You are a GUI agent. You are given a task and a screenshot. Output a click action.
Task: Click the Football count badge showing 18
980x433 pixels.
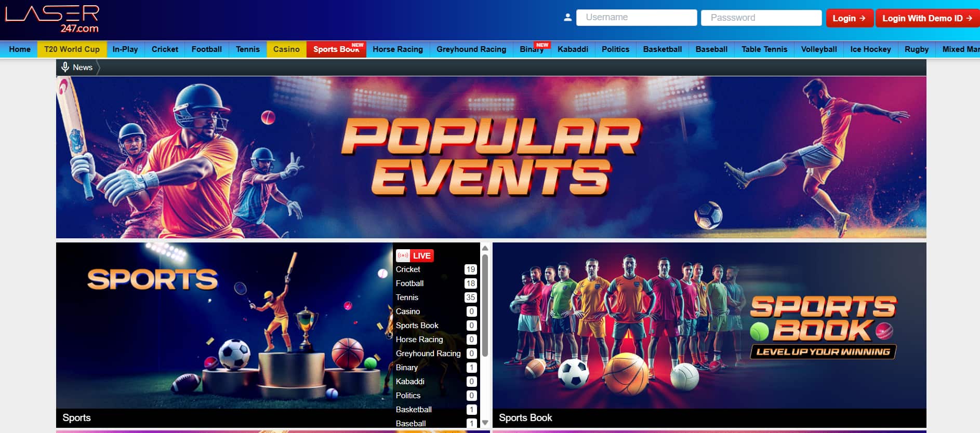tap(470, 283)
